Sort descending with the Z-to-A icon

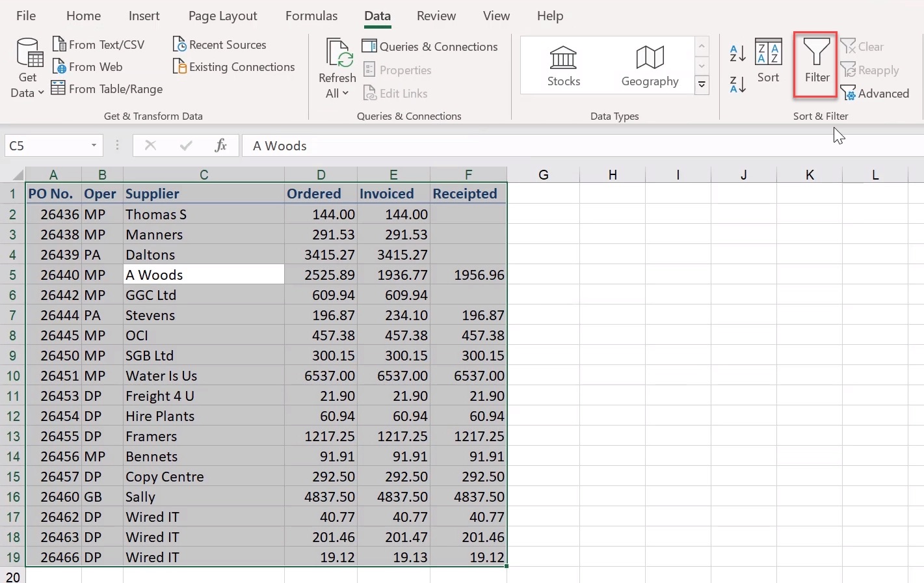click(x=737, y=85)
